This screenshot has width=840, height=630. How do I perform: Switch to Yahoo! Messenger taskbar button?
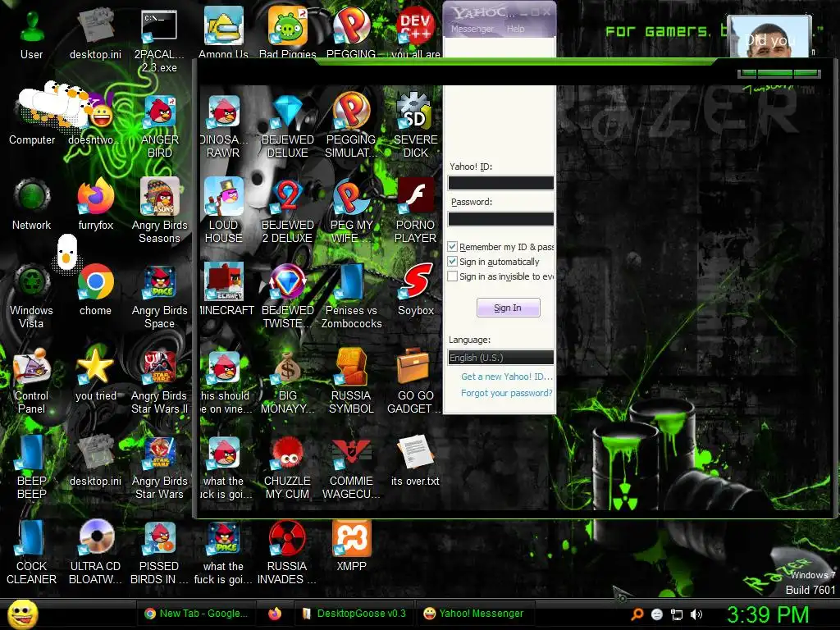(473, 614)
